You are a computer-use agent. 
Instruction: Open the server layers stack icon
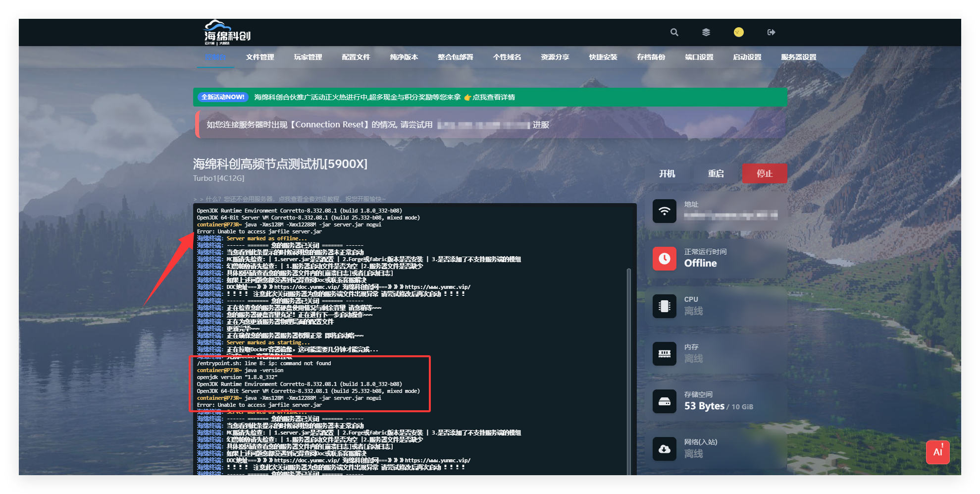[x=706, y=32]
